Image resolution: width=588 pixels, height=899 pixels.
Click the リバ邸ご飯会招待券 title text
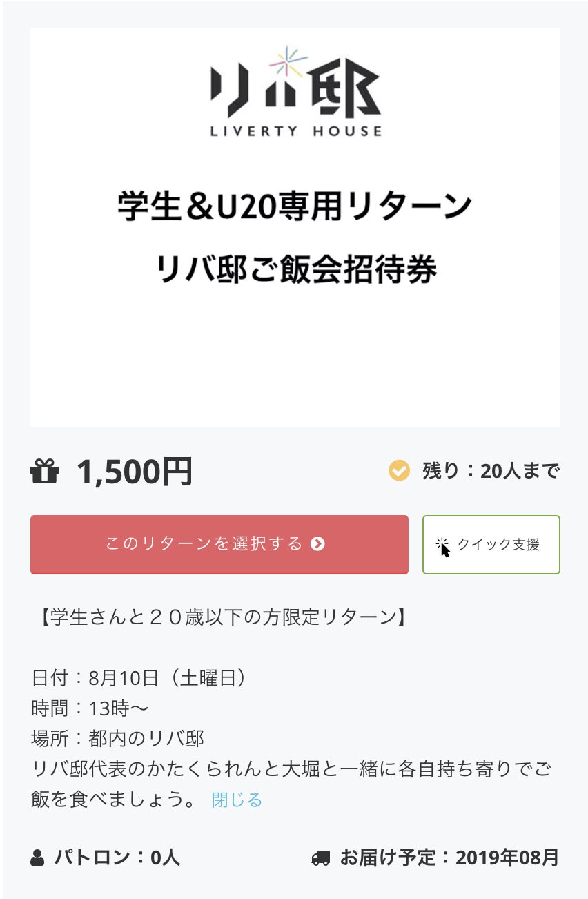[295, 269]
